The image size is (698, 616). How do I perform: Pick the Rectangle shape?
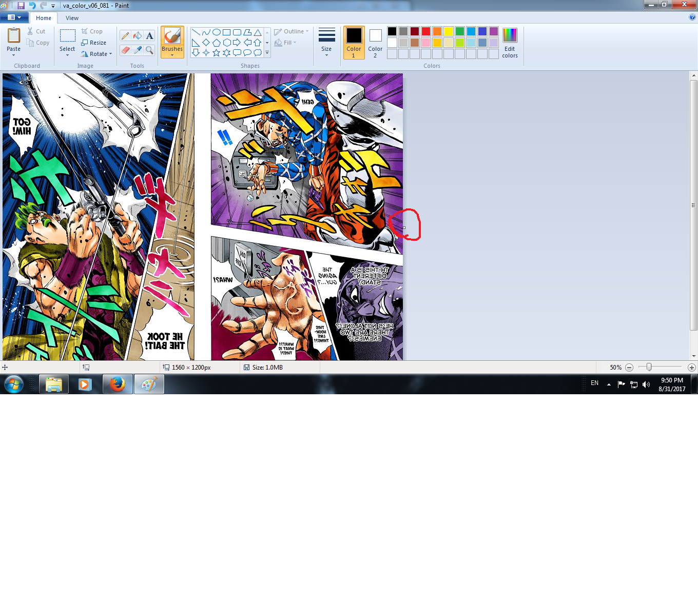[x=226, y=32]
